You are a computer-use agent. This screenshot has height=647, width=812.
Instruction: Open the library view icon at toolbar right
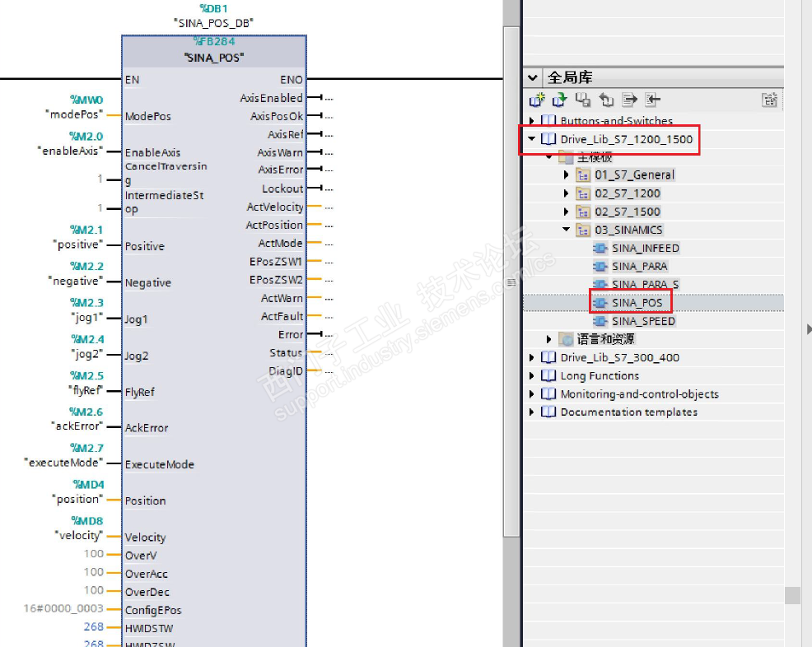(x=769, y=100)
